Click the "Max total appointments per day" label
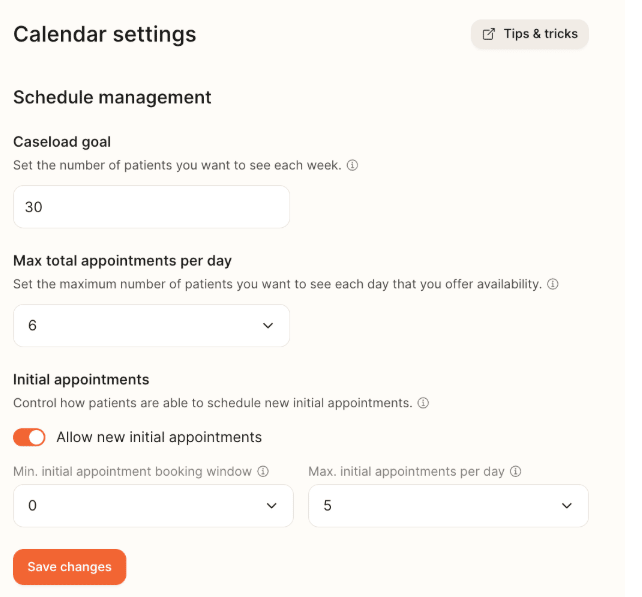Screen dimensions: 642x597 tap(122, 261)
